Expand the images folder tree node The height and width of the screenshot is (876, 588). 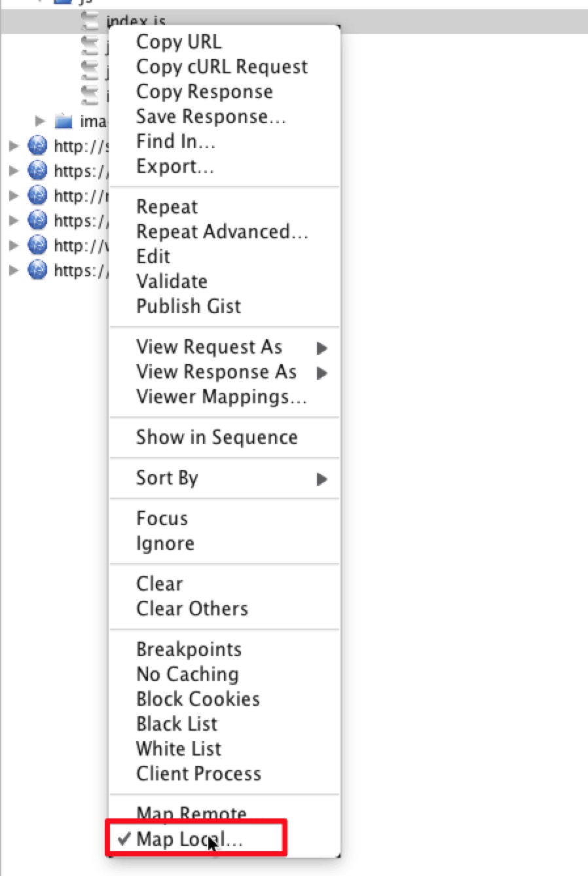[x=40, y=121]
